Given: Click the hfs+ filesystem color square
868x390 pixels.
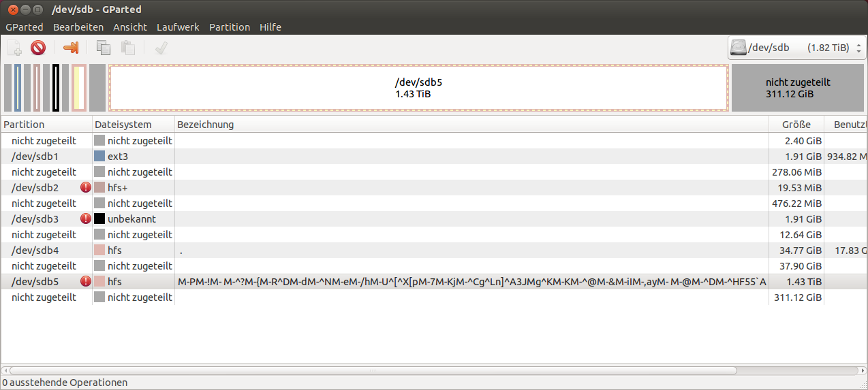Looking at the screenshot, I should coord(99,188).
